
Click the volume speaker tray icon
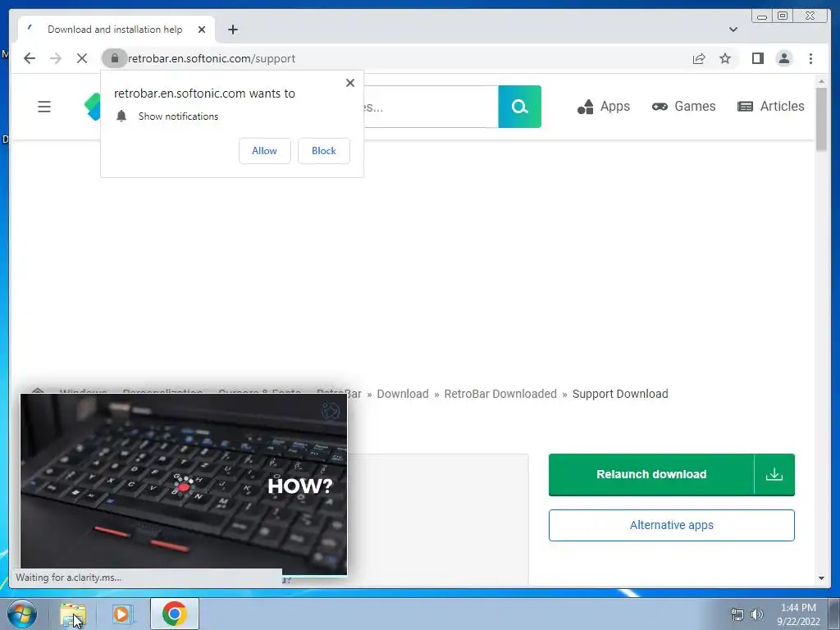[x=757, y=614]
